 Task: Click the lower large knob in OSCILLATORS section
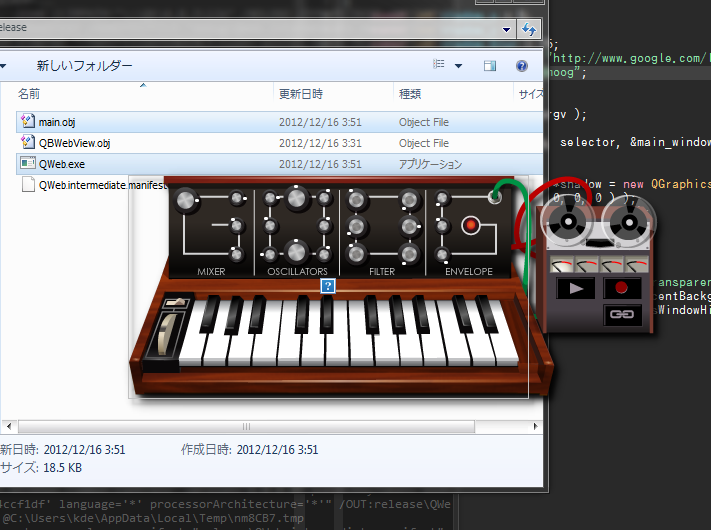coord(297,253)
